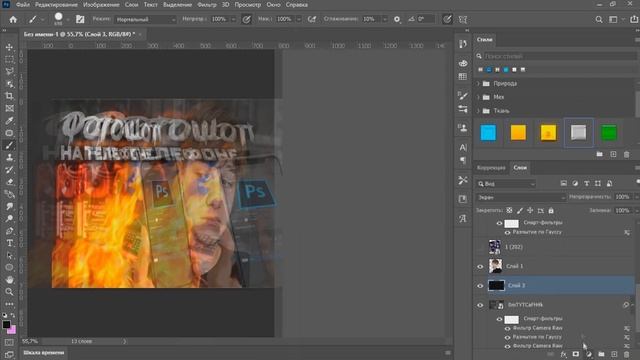Open the Файл menu

22,4
